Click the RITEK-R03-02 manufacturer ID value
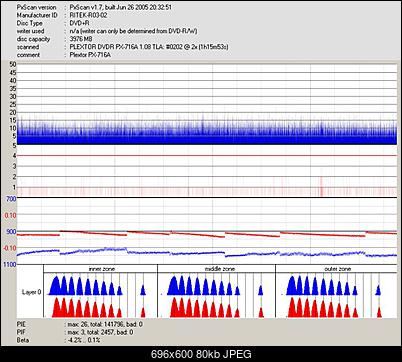The image size is (402, 362). click(x=88, y=15)
